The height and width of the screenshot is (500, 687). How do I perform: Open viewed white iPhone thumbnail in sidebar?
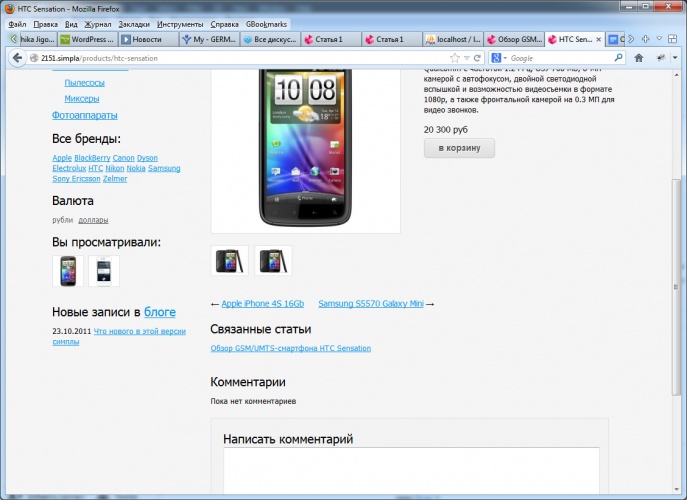104,271
